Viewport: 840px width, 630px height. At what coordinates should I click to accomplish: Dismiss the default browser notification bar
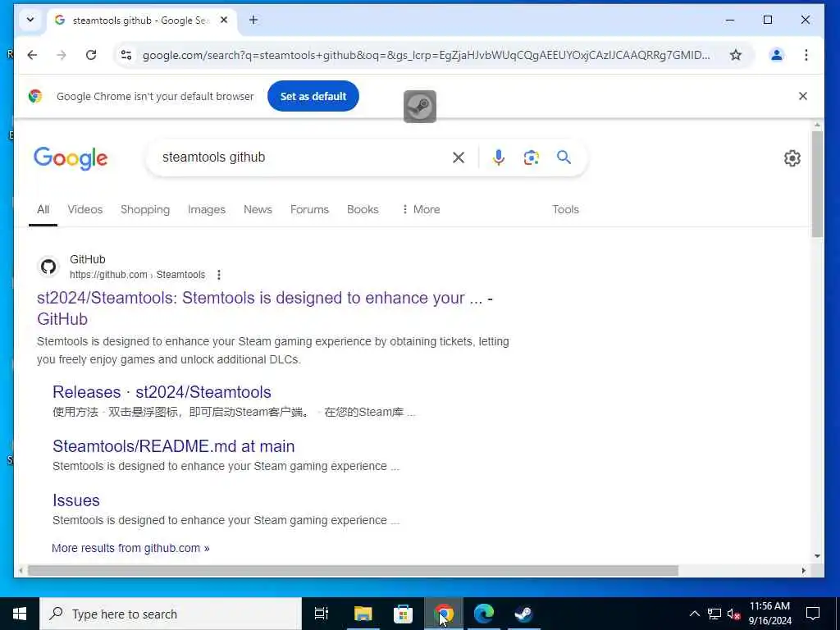[x=802, y=96]
